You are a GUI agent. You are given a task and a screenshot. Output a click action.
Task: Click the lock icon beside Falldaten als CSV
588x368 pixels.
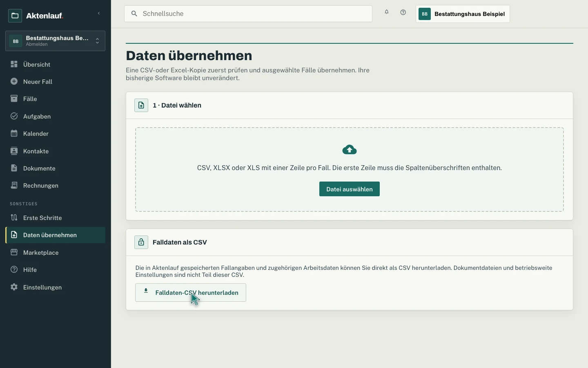coord(141,242)
